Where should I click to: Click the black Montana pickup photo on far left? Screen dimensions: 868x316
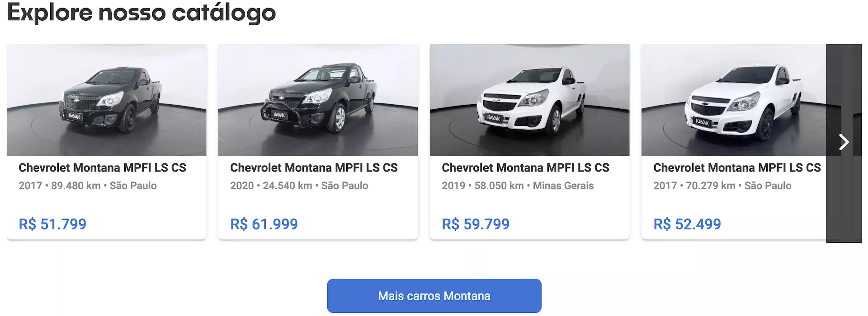(107, 100)
